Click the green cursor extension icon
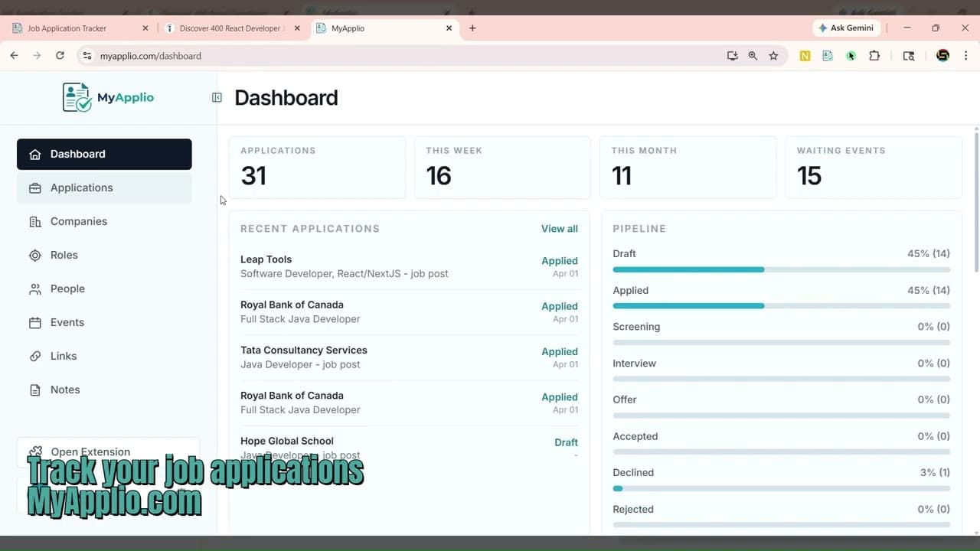Viewport: 980px width, 551px height. pos(851,56)
